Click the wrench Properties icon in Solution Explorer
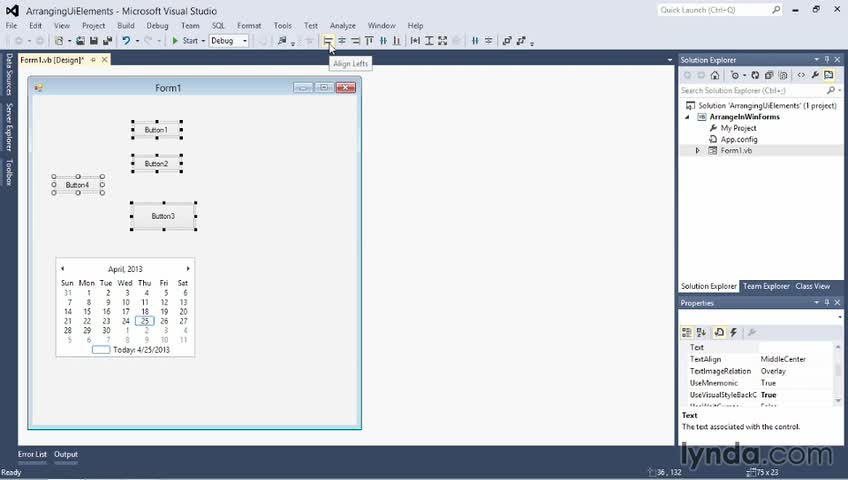The image size is (848, 480). point(815,75)
